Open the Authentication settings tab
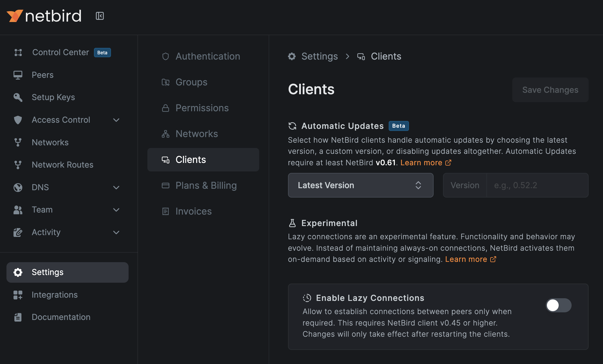 (208, 56)
